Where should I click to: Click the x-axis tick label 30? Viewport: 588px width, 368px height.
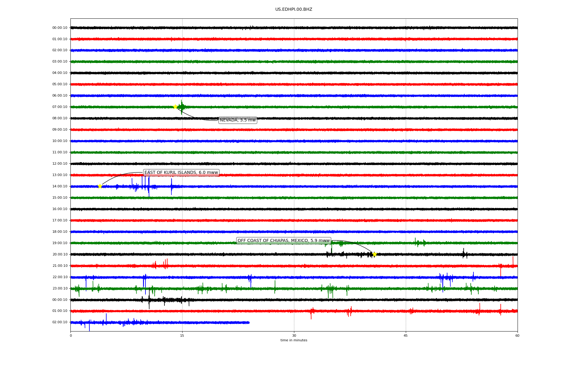click(x=294, y=335)
